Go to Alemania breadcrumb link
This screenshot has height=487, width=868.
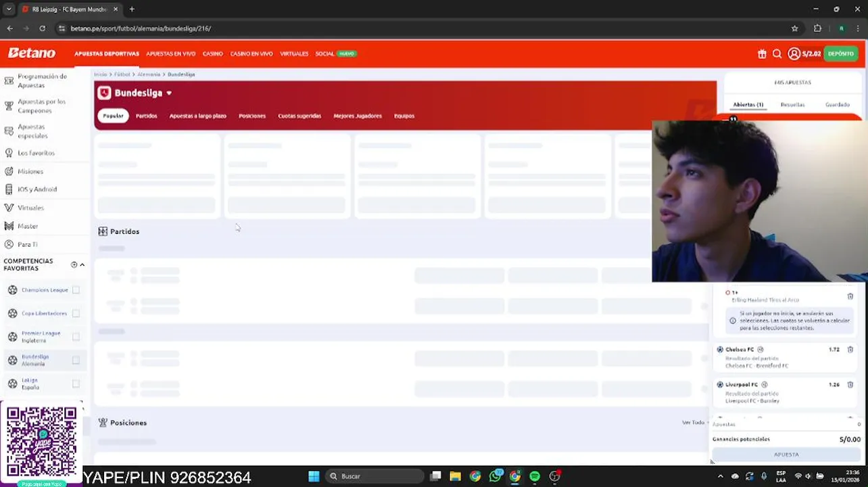[x=149, y=74]
